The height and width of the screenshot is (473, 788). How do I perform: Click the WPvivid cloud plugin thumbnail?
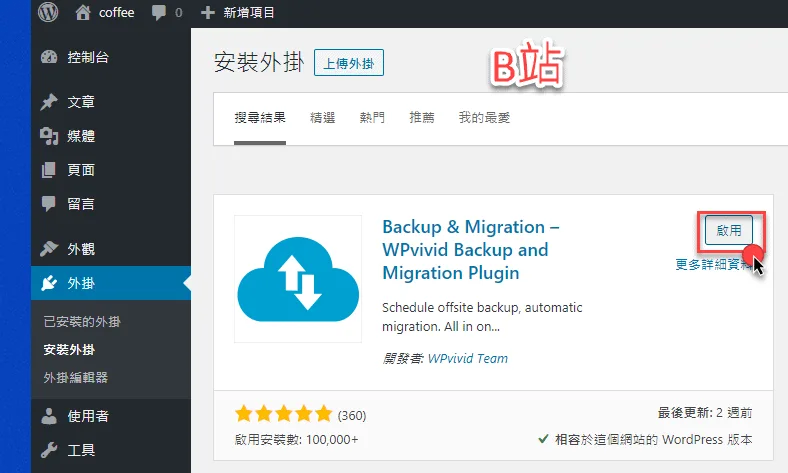click(298, 279)
